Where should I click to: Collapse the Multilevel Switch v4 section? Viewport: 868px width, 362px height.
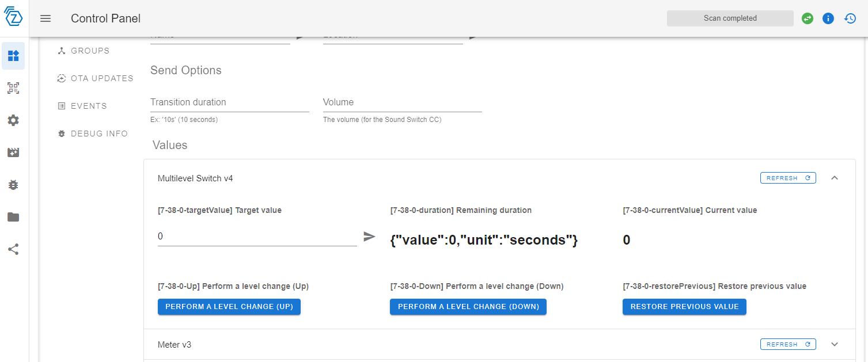[x=835, y=178]
